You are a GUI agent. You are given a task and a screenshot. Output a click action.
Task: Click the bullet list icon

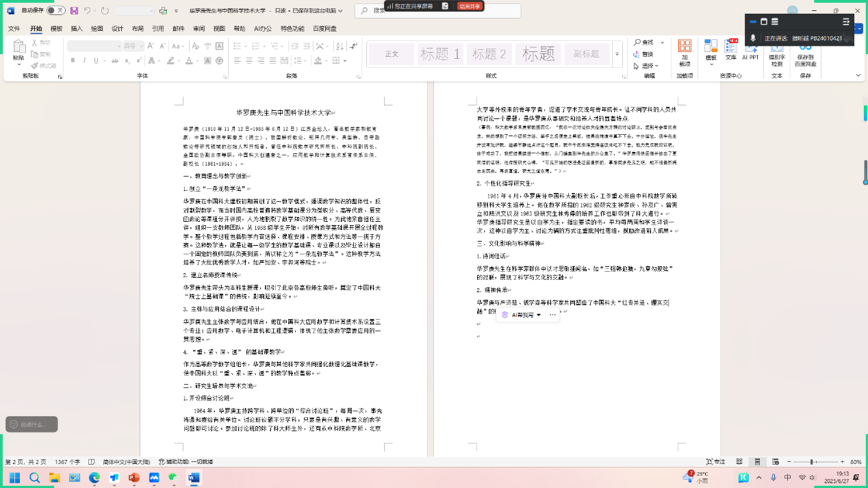[x=238, y=46]
